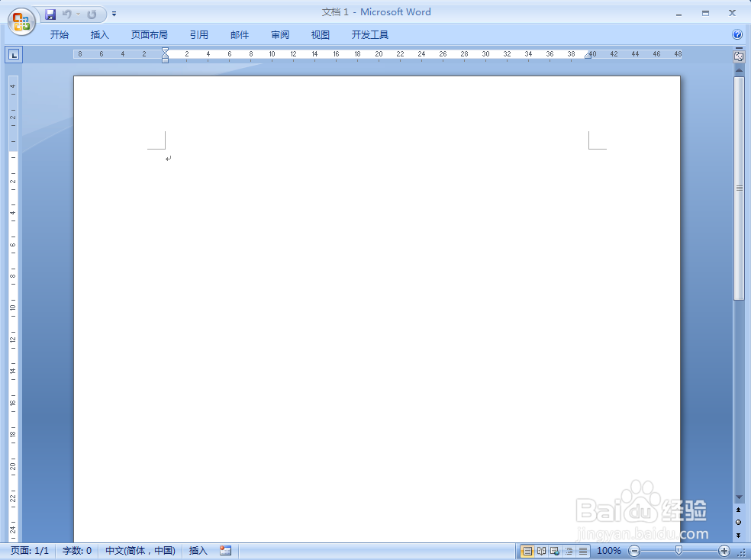Click page number 页面: 1/1 status
Screen dimensions: 751x560
click(x=30, y=551)
